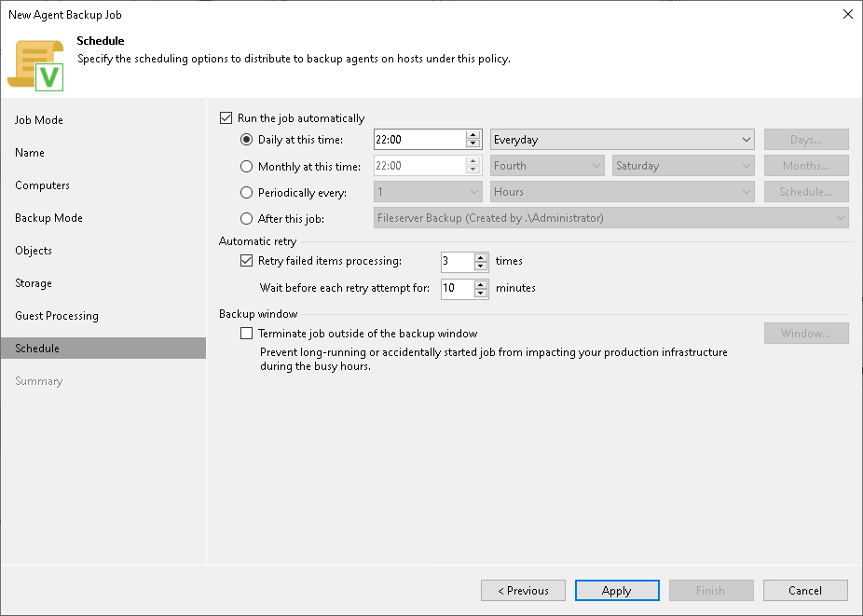Image resolution: width=863 pixels, height=616 pixels.
Task: Click the "Days..." button
Action: (x=805, y=138)
